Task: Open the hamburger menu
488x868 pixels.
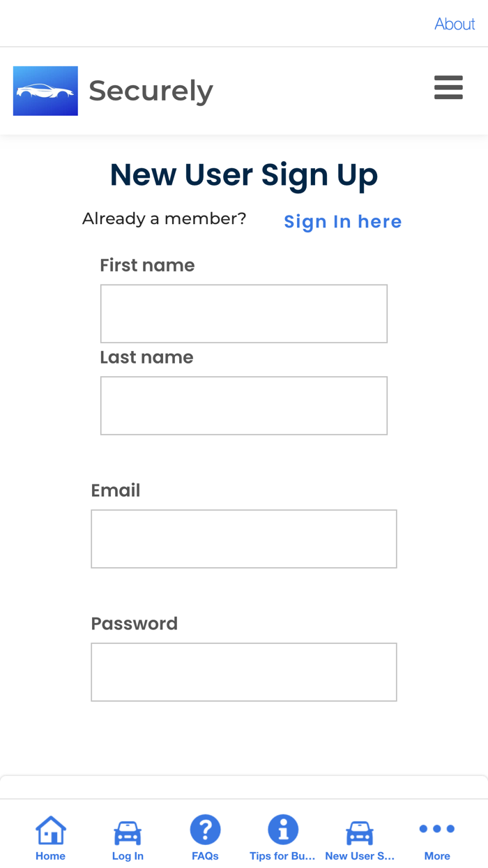Action: (448, 88)
